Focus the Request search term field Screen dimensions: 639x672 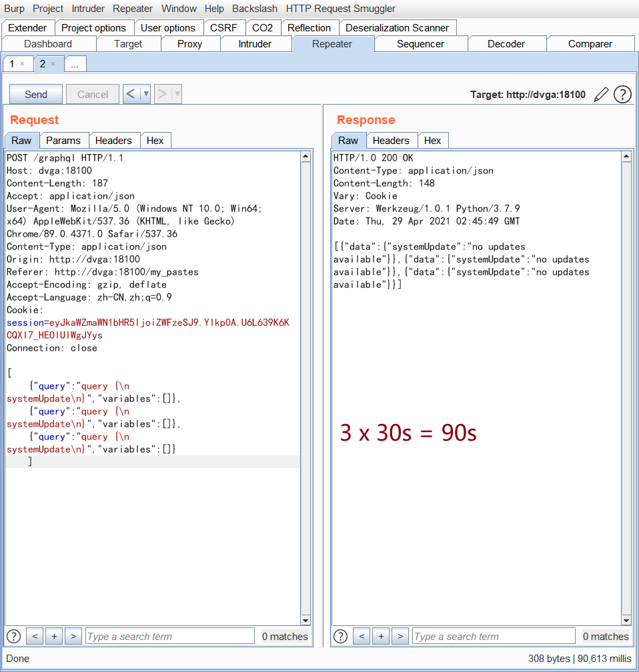(170, 637)
